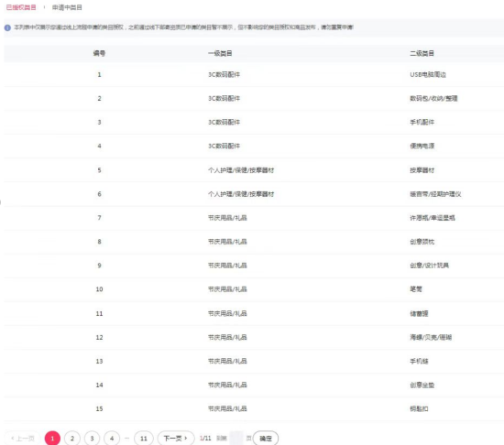Switch to the 申请中类目 tab
Screen dimensions: 504x445
67,7
